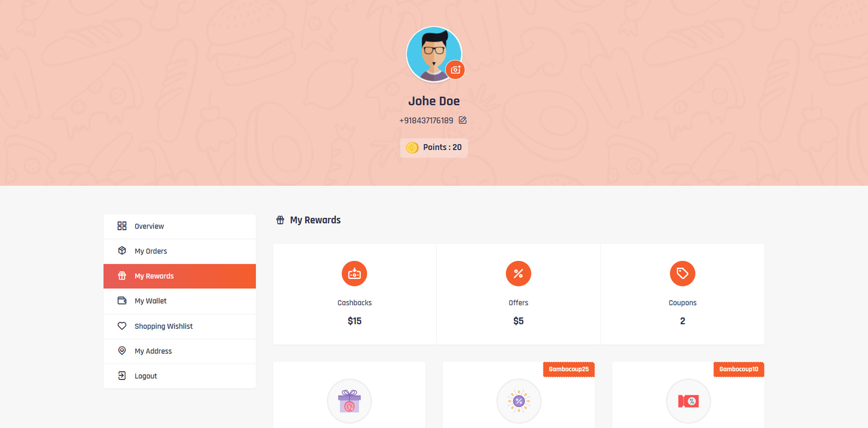Click the Gambocoup25 coupon badge
The width and height of the screenshot is (868, 428).
[x=569, y=369]
